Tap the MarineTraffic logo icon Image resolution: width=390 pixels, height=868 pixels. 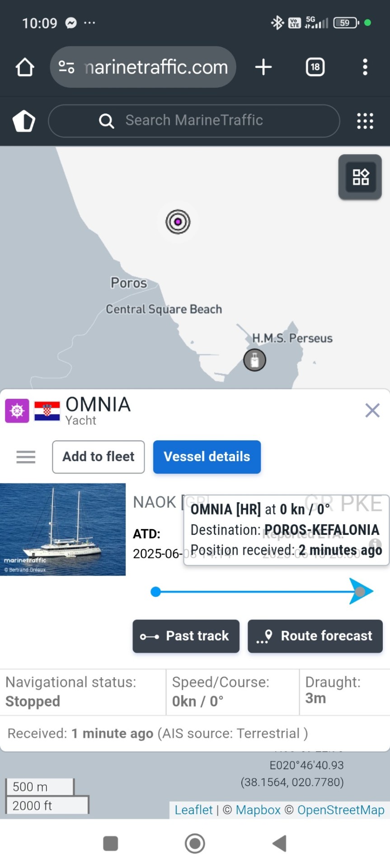[24, 121]
